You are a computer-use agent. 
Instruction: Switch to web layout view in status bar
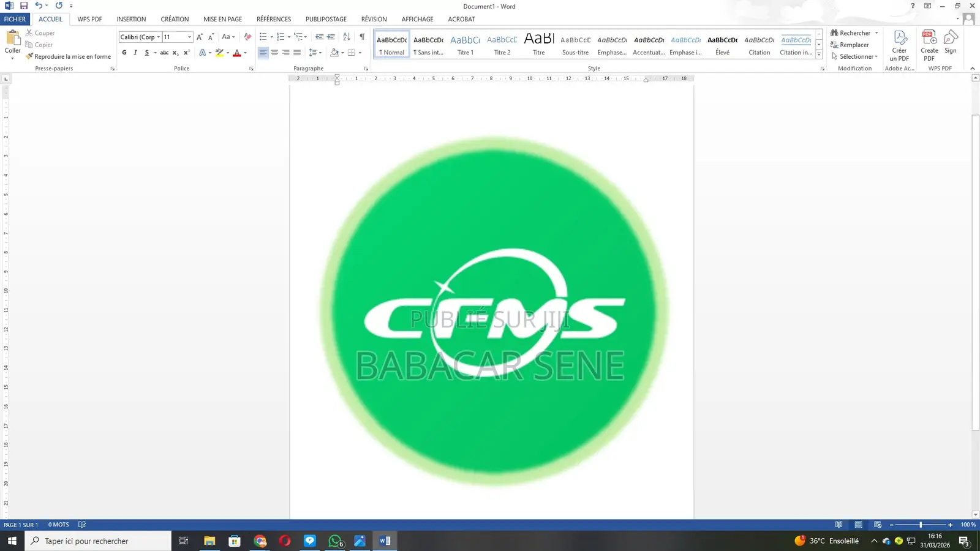point(878,525)
